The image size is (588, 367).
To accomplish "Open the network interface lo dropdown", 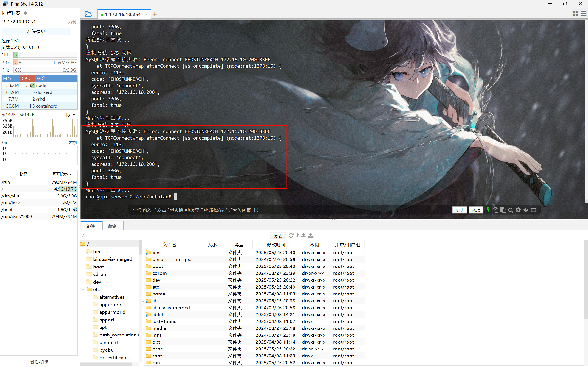I will pyautogui.click(x=74, y=115).
